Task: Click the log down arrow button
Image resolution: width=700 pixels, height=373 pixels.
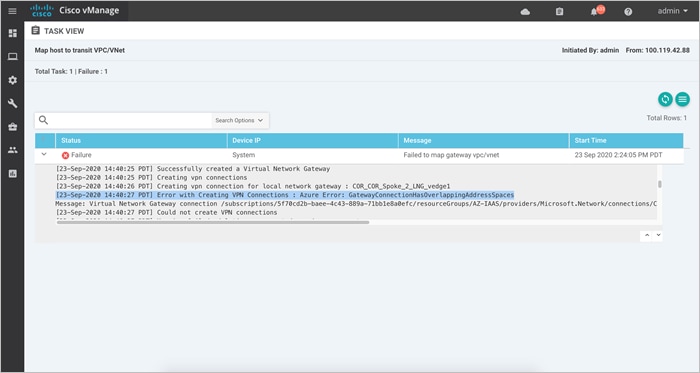Action: 658,235
